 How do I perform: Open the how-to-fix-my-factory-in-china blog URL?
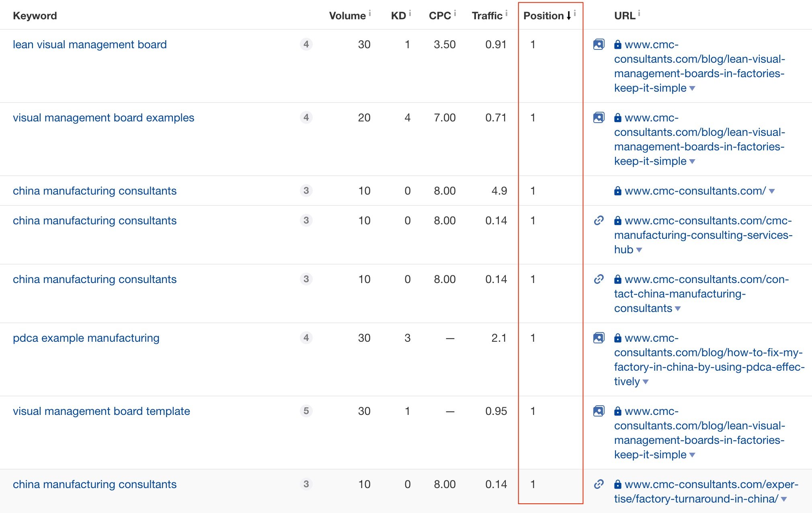pos(709,359)
